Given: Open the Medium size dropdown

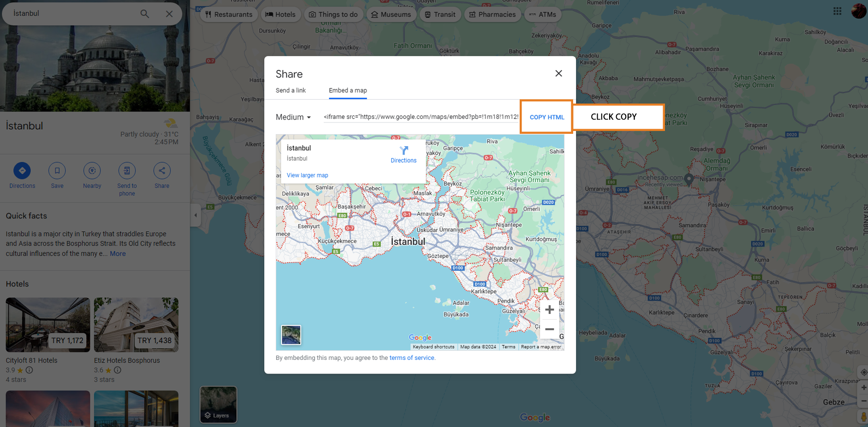Looking at the screenshot, I should pyautogui.click(x=293, y=117).
